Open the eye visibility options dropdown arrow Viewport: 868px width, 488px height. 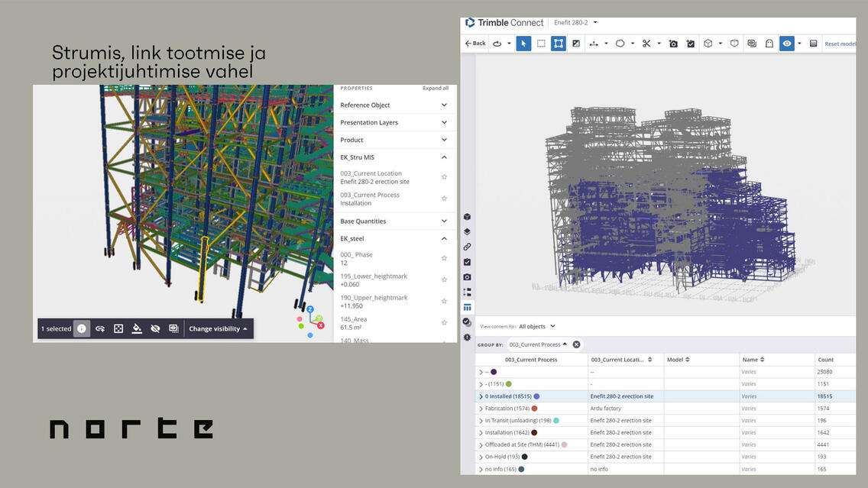coord(799,44)
